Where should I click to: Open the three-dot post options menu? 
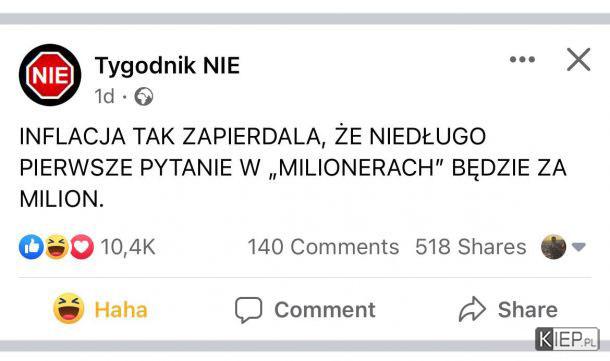522,60
